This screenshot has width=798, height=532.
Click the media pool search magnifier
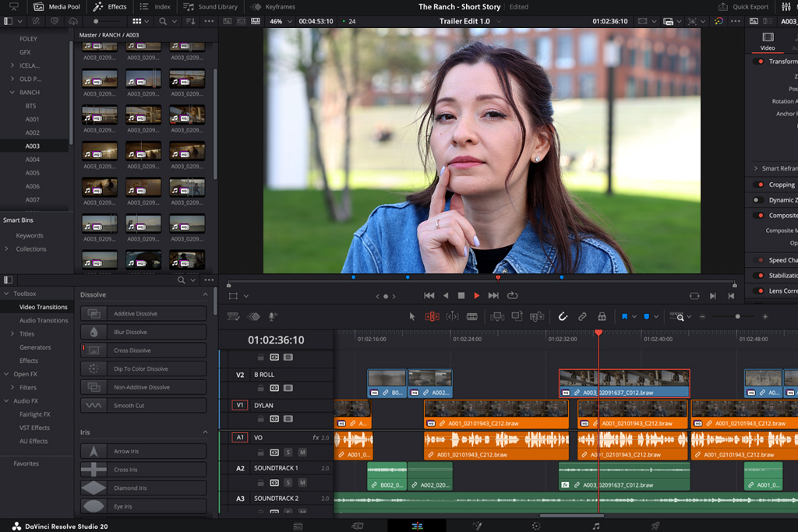coord(162,21)
